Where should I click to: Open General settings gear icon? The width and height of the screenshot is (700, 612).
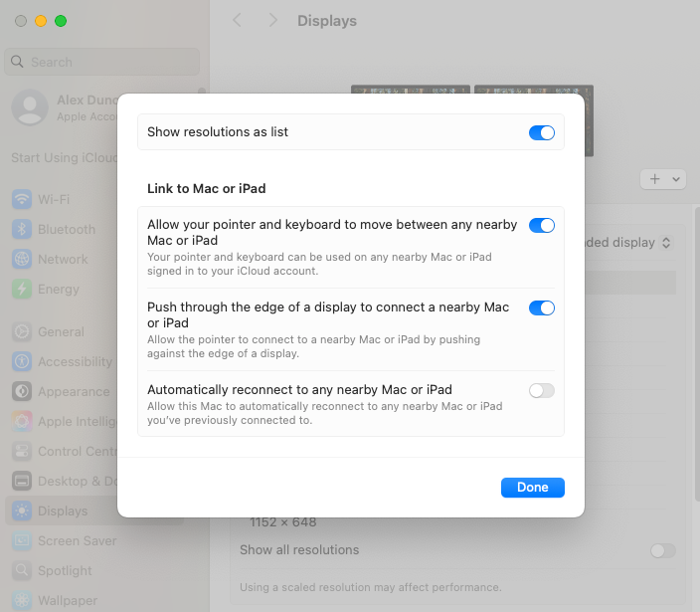(22, 332)
